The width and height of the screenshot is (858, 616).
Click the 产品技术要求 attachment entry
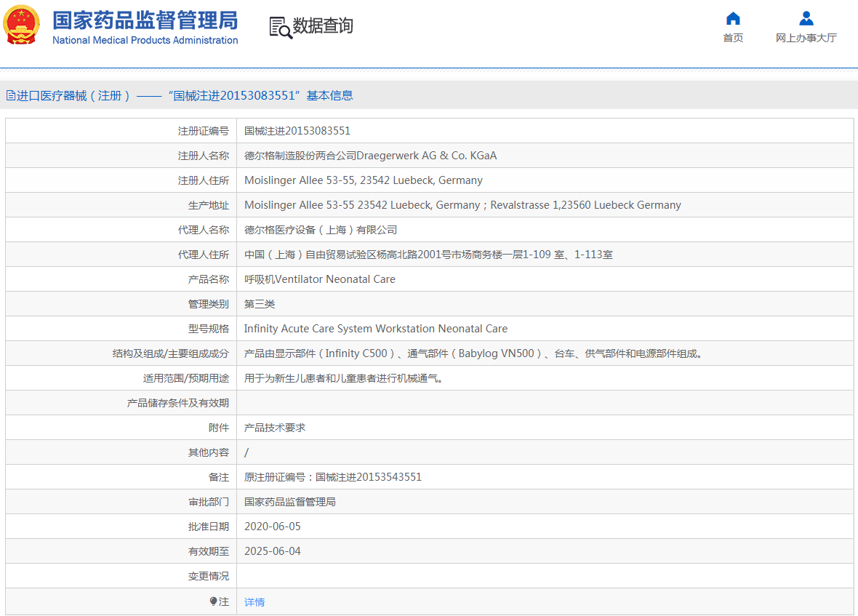pyautogui.click(x=275, y=428)
